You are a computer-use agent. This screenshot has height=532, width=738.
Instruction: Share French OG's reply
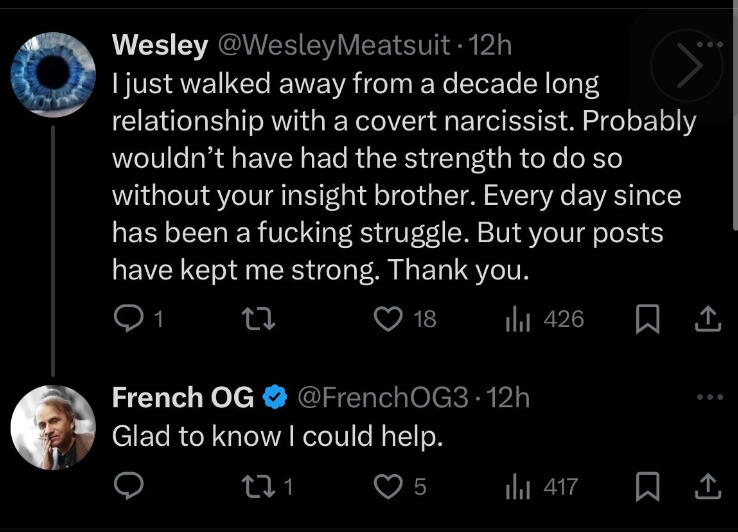pos(706,486)
